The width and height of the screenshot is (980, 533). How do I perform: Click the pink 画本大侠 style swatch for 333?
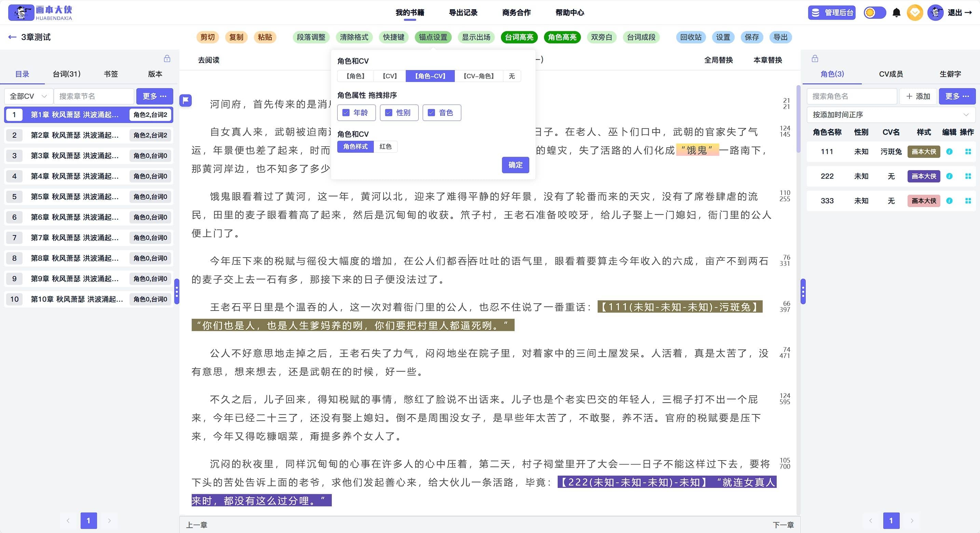[923, 201]
